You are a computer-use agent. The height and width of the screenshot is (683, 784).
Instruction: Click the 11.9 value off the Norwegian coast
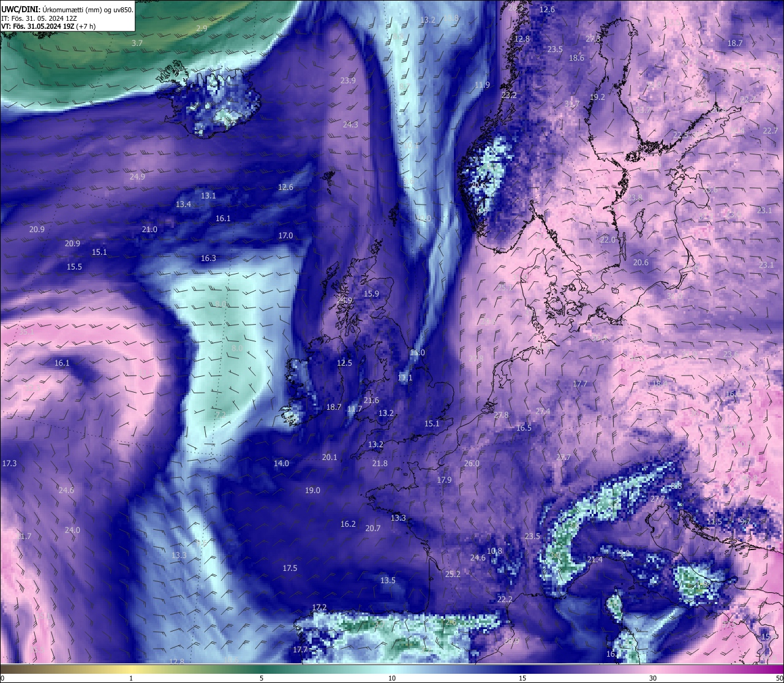click(x=482, y=85)
